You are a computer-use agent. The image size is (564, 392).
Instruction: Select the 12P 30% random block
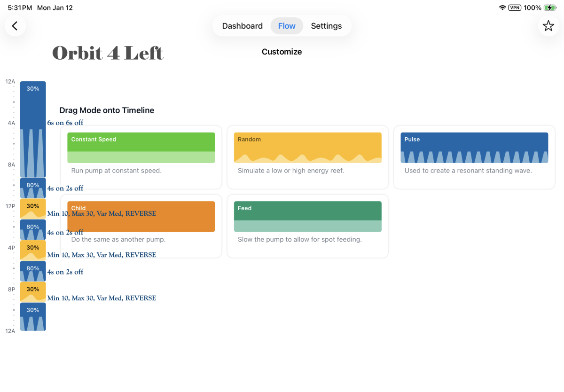tap(33, 209)
